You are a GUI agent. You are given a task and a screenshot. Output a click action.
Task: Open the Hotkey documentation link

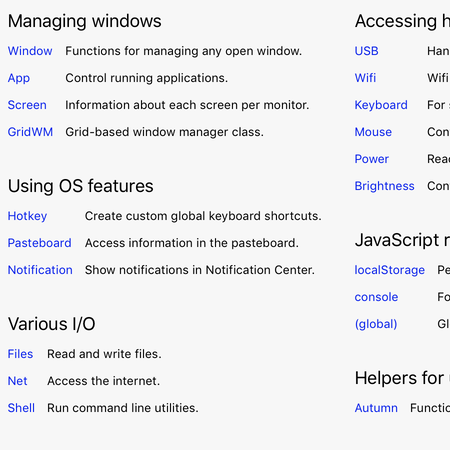[27, 216]
